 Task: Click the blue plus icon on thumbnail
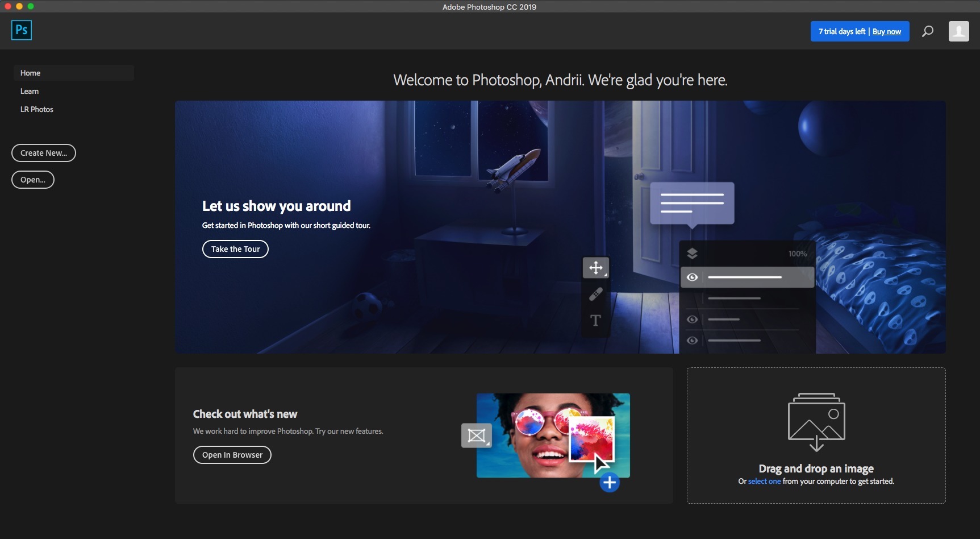(x=610, y=483)
